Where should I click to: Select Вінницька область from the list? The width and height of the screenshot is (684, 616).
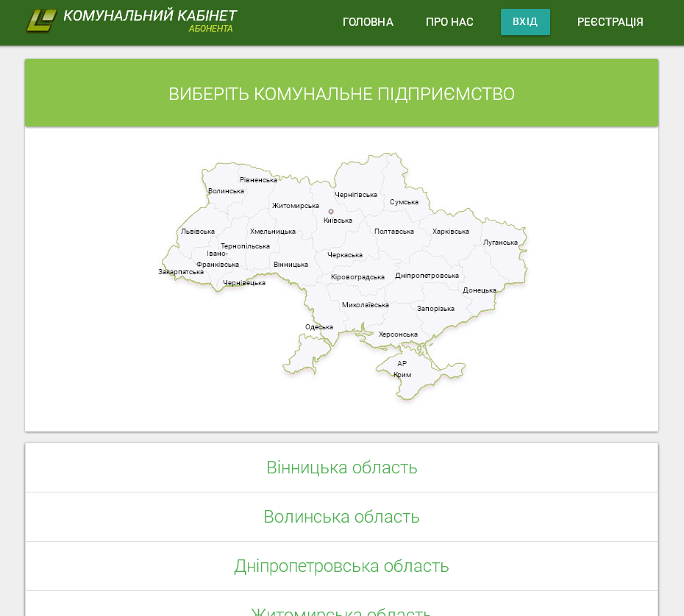(341, 468)
